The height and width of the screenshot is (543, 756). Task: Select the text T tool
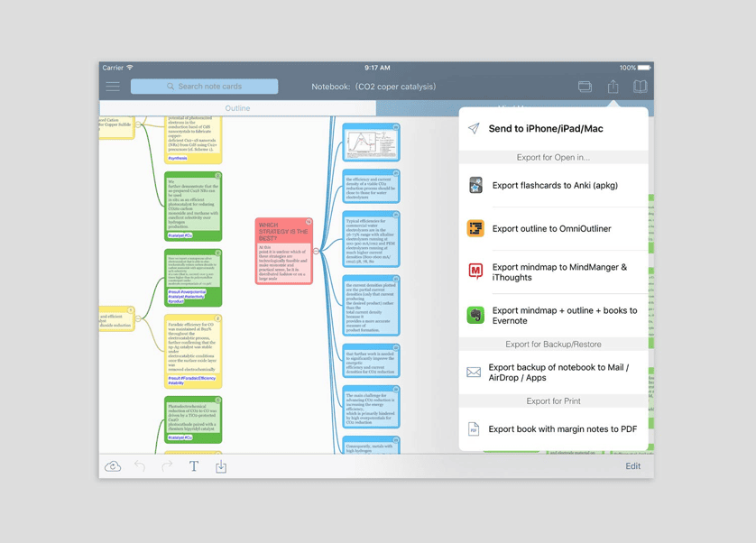point(194,466)
